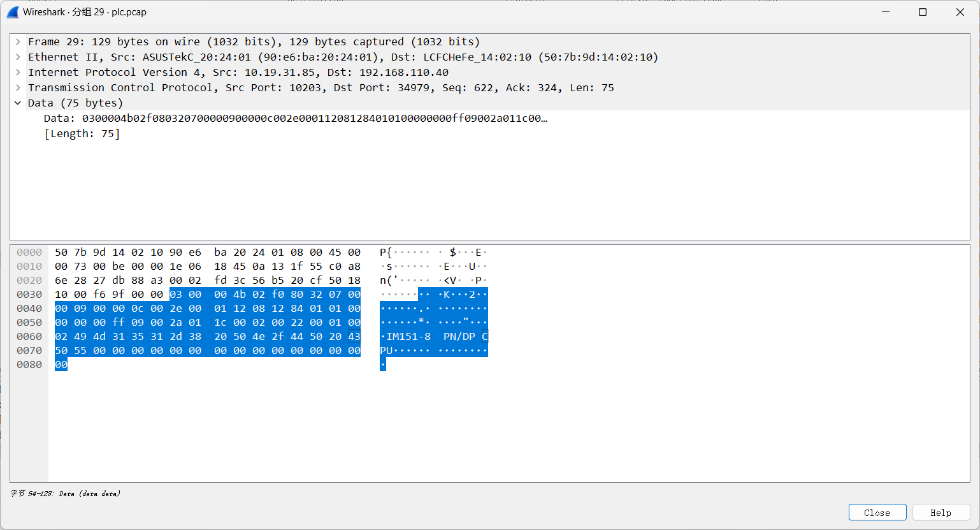This screenshot has height=530, width=980.
Task: Click the window title 'plc.pcap' text
Action: pos(129,12)
